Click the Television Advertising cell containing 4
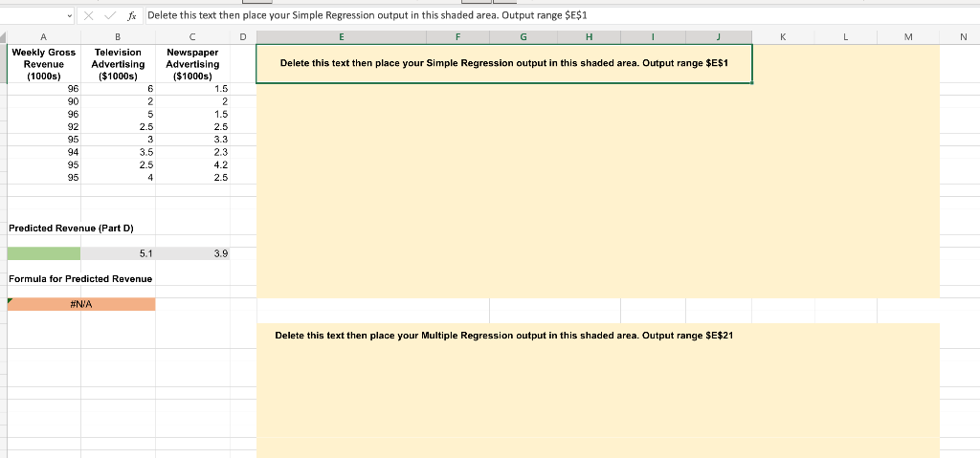980x458 pixels. pyautogui.click(x=118, y=178)
